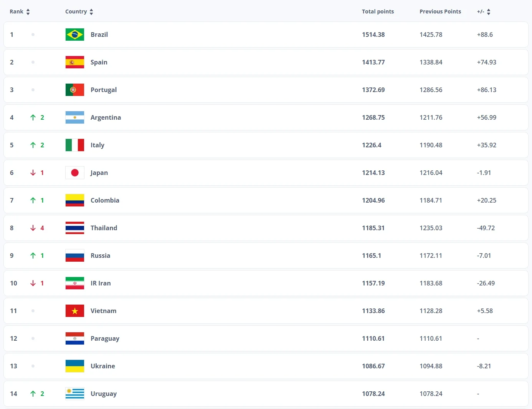This screenshot has width=532, height=409.
Task: Click the Vietnam flag icon
Action: click(x=75, y=311)
